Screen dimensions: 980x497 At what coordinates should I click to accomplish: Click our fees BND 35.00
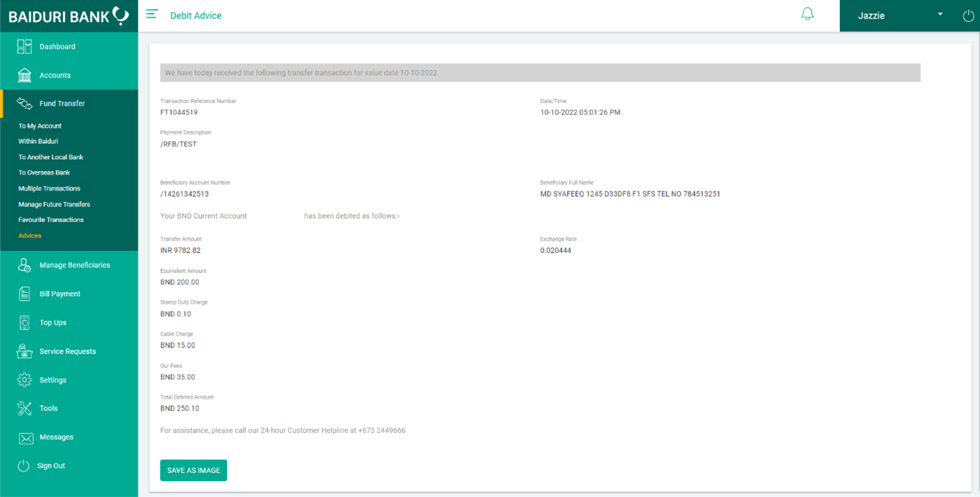tap(177, 377)
